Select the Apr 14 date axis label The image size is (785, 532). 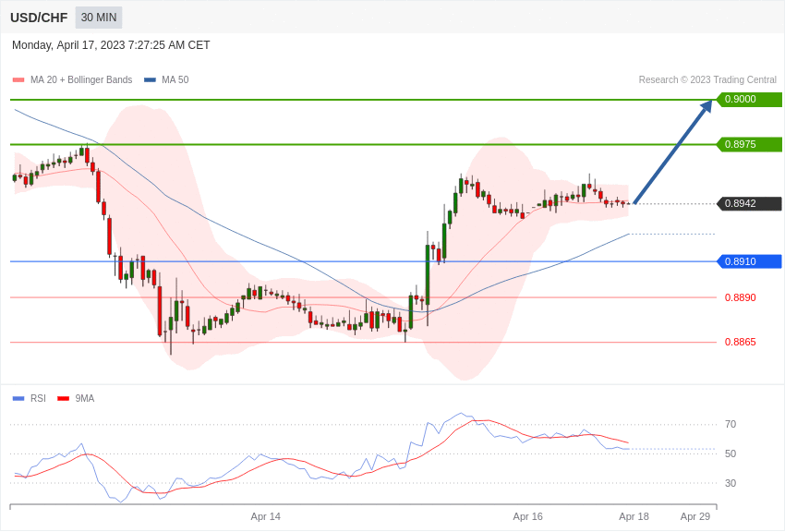click(x=266, y=516)
